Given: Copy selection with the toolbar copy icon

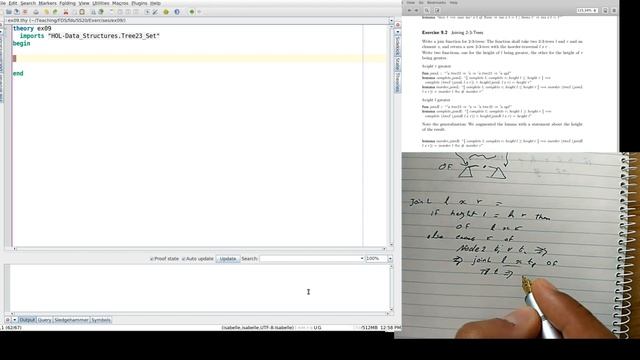Looking at the screenshot, I should point(74,12).
